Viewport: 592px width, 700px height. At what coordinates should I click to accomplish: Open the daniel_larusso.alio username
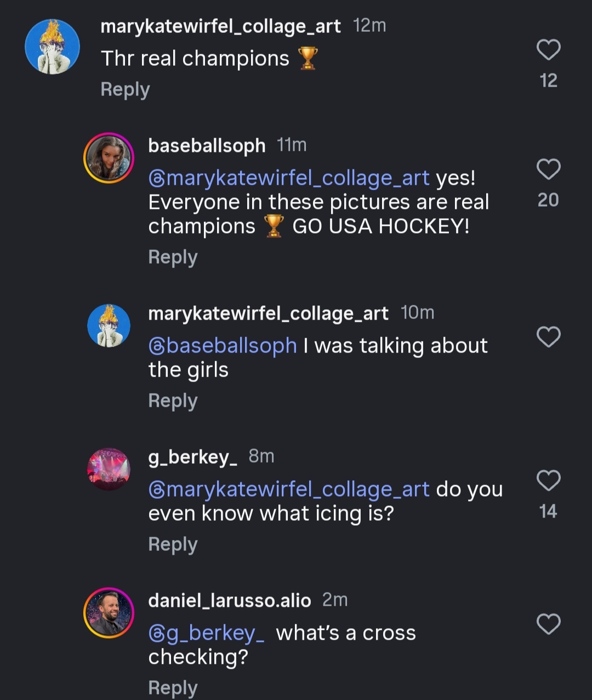point(229,601)
